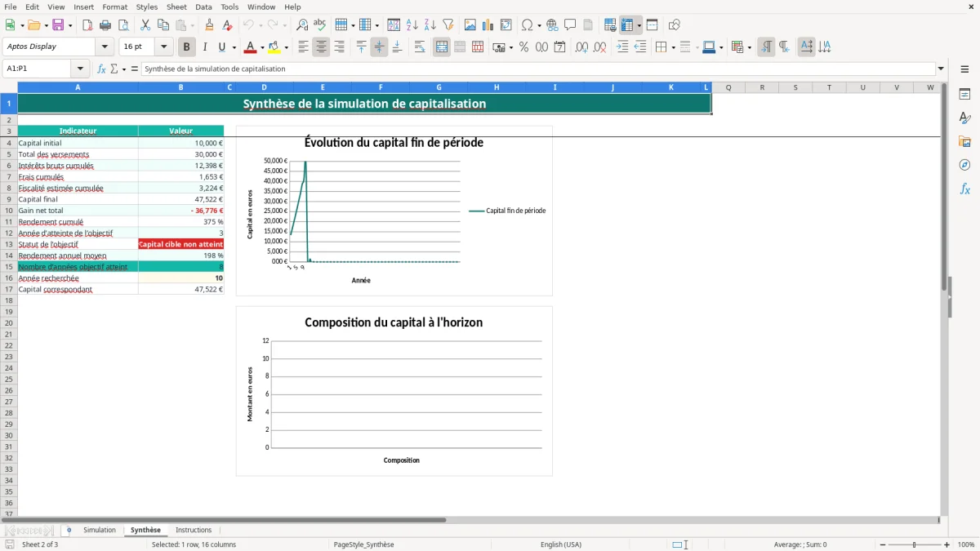The image size is (980, 551).
Task: Open underline style dropdown arrow
Action: point(234,47)
